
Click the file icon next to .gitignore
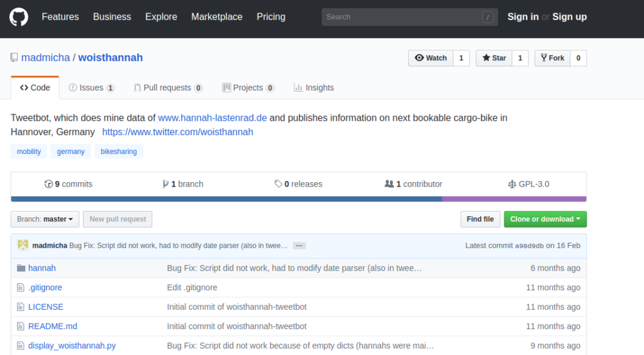point(21,287)
